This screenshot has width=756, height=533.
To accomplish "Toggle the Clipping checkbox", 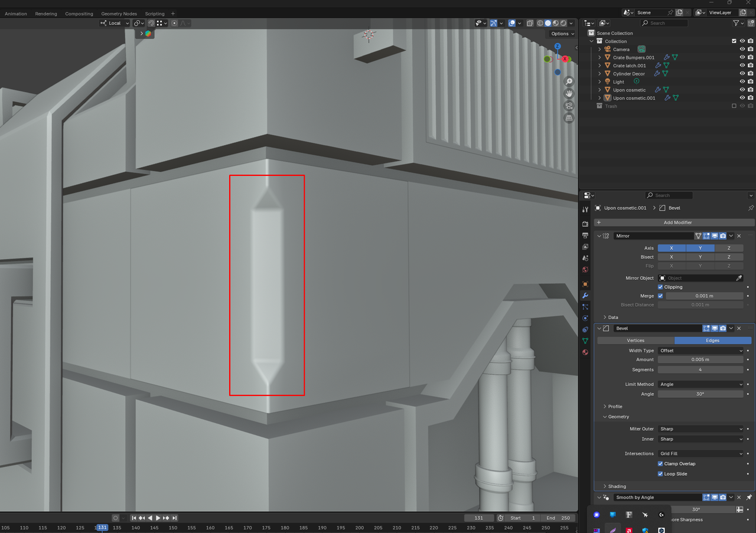I will [660, 287].
